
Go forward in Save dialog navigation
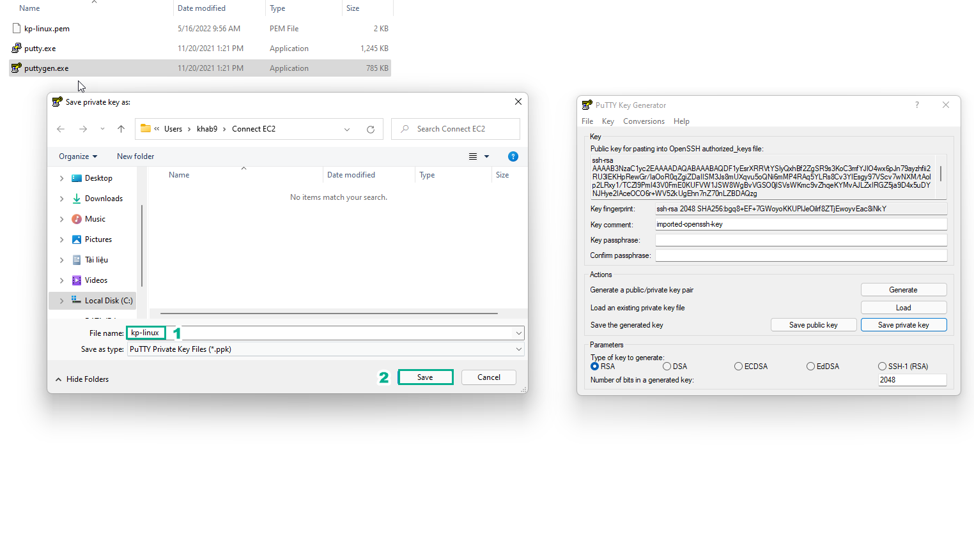click(83, 129)
